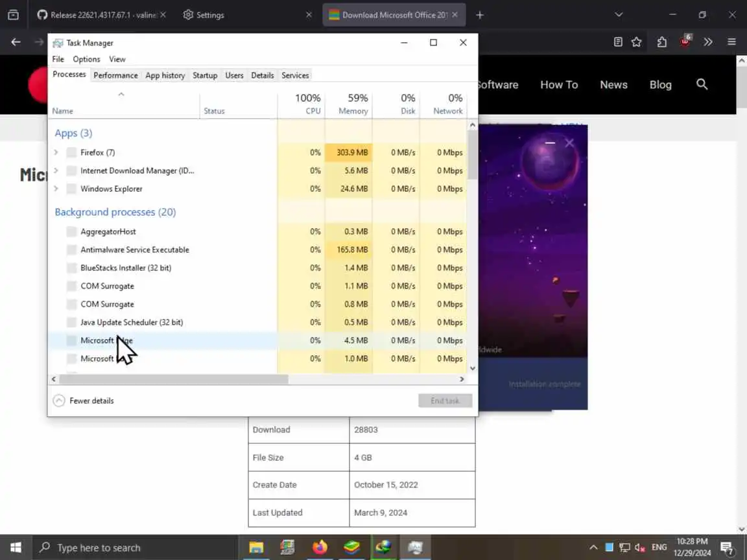
Task: Select the Antimalware Service Executable icon
Action: pyautogui.click(x=71, y=250)
